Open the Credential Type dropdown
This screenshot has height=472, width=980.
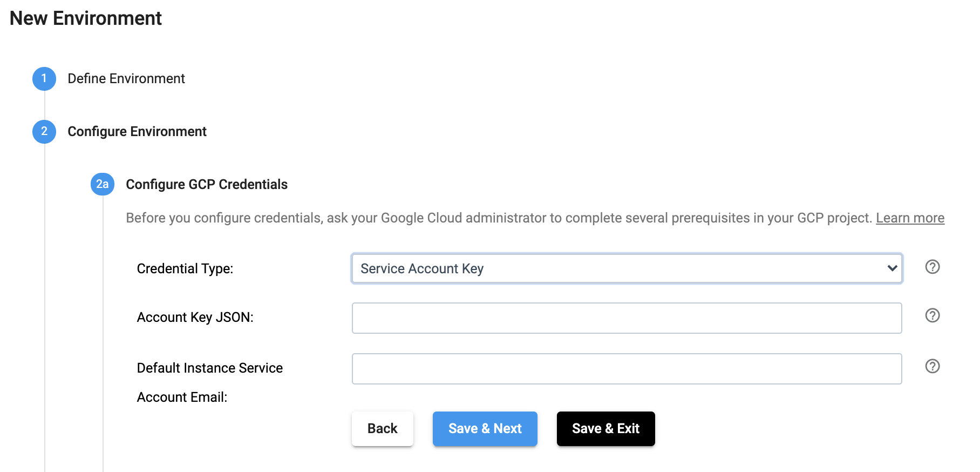tap(626, 268)
